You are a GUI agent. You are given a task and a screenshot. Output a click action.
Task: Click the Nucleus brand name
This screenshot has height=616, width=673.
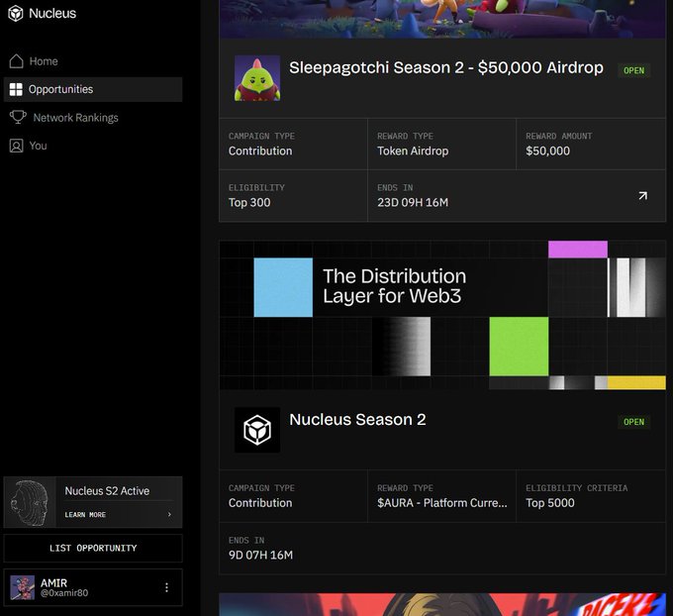[52, 13]
